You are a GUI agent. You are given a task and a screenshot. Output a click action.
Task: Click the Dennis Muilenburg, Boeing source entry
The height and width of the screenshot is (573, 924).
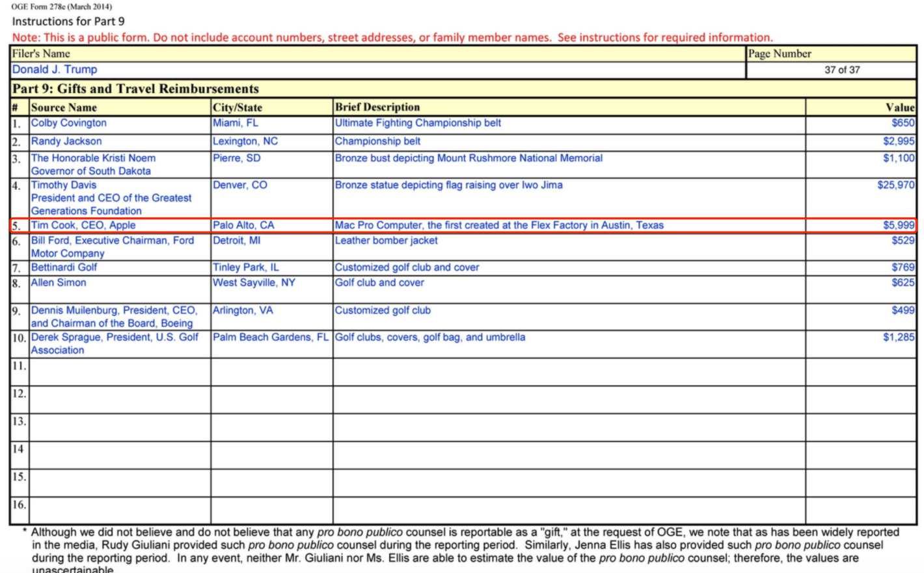click(114, 317)
